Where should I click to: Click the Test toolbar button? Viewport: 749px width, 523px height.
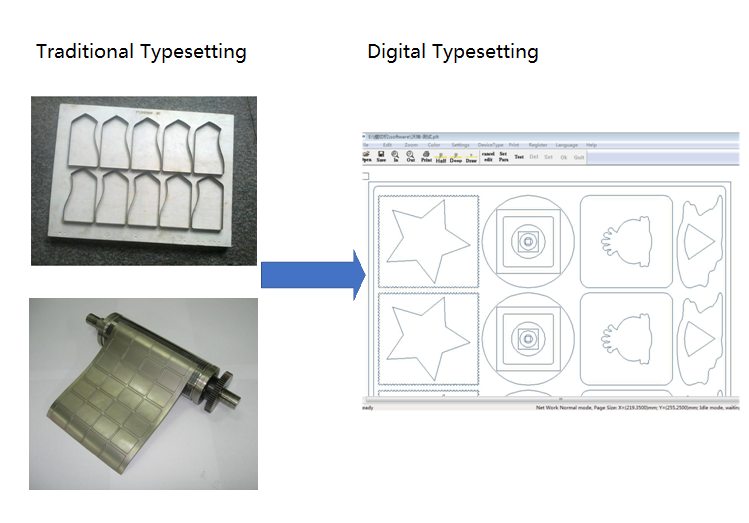[x=518, y=156]
